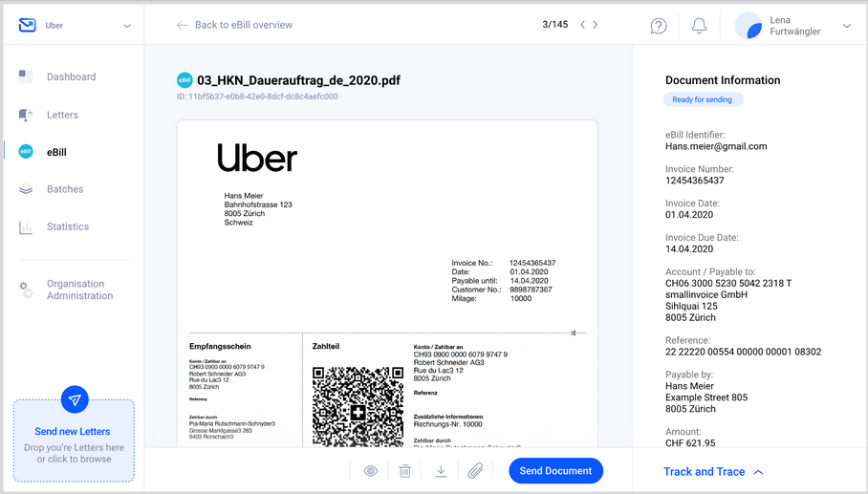Click the mail app logo icon
The width and height of the screenshot is (868, 494).
pos(27,25)
